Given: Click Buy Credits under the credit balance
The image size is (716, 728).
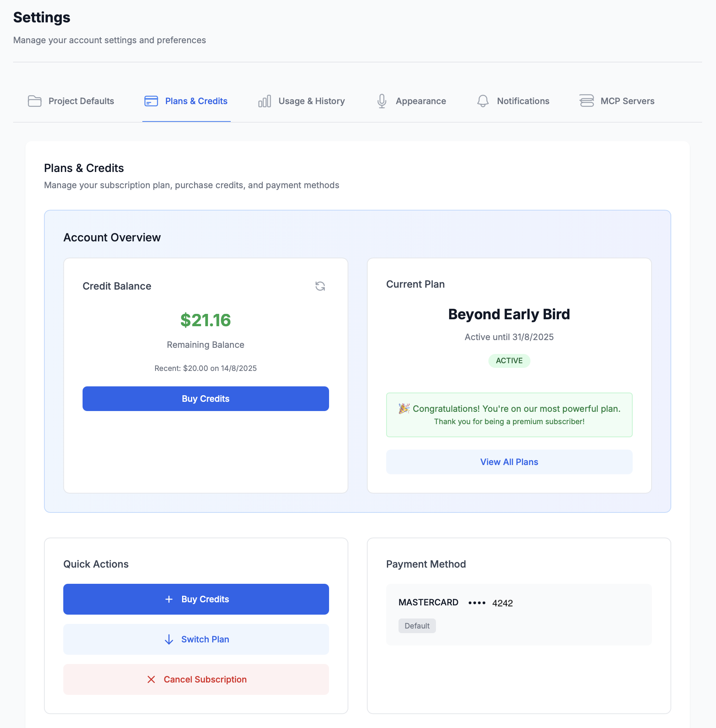Looking at the screenshot, I should click(x=205, y=398).
